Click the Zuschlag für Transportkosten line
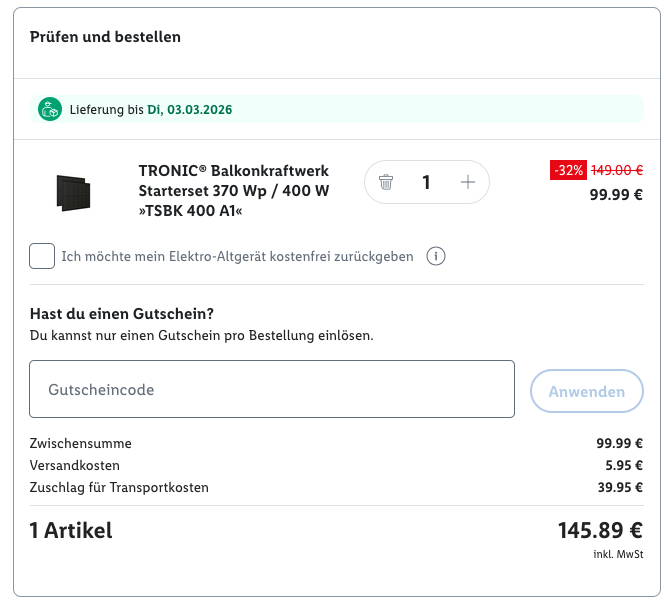The image size is (668, 615). pyautogui.click(x=119, y=487)
